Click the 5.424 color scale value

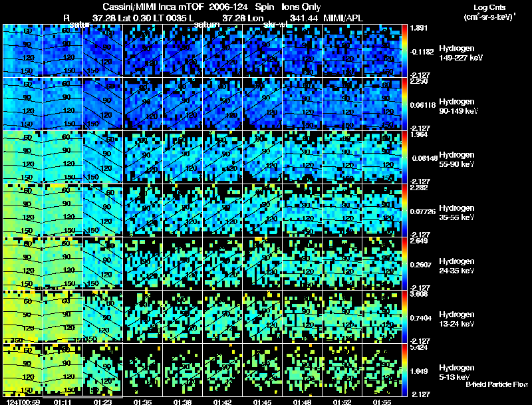(x=418, y=347)
